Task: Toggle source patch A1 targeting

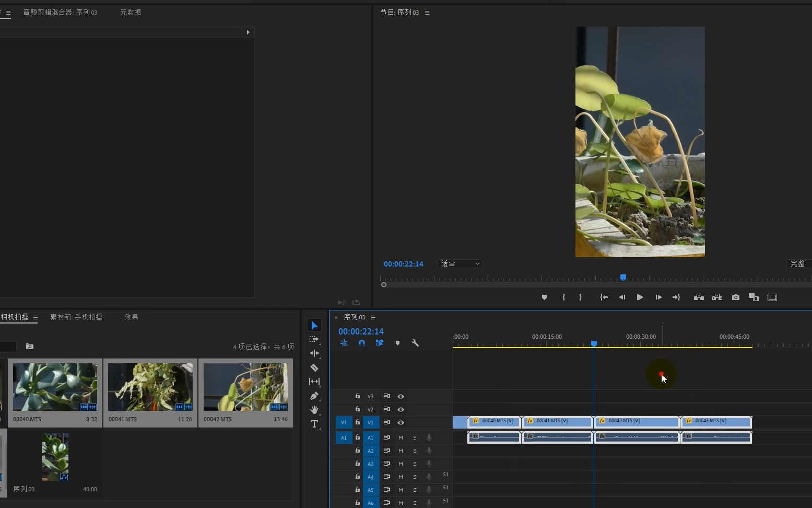Action: 344,437
